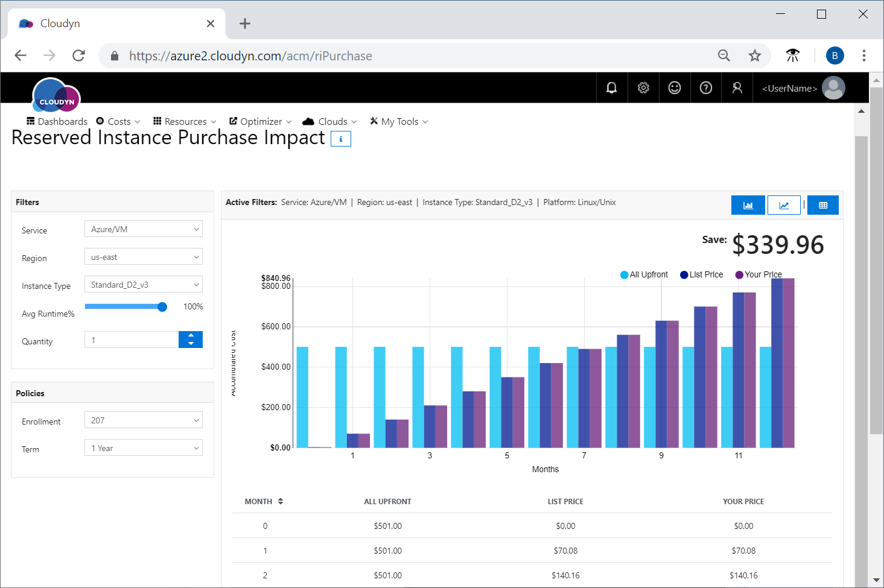
Task: Open the Service dropdown showing Azure/VM
Action: pyautogui.click(x=144, y=229)
